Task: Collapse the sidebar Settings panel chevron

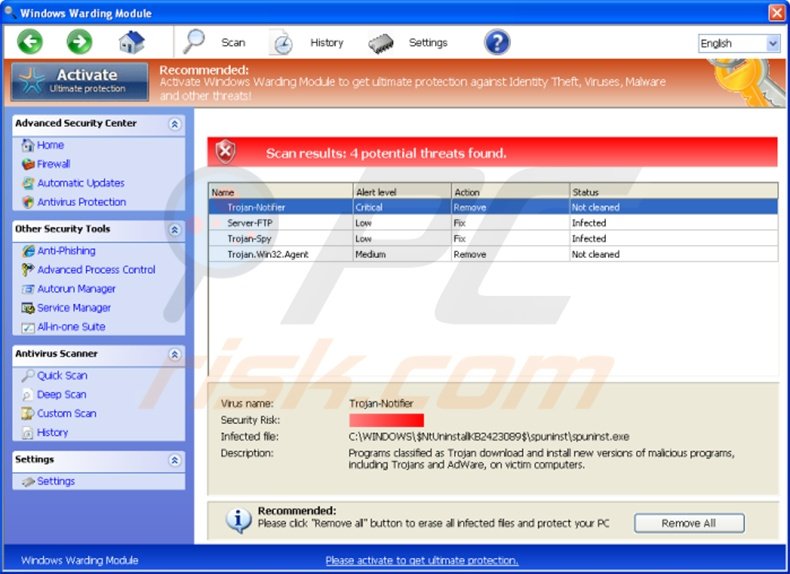Action: [175, 460]
